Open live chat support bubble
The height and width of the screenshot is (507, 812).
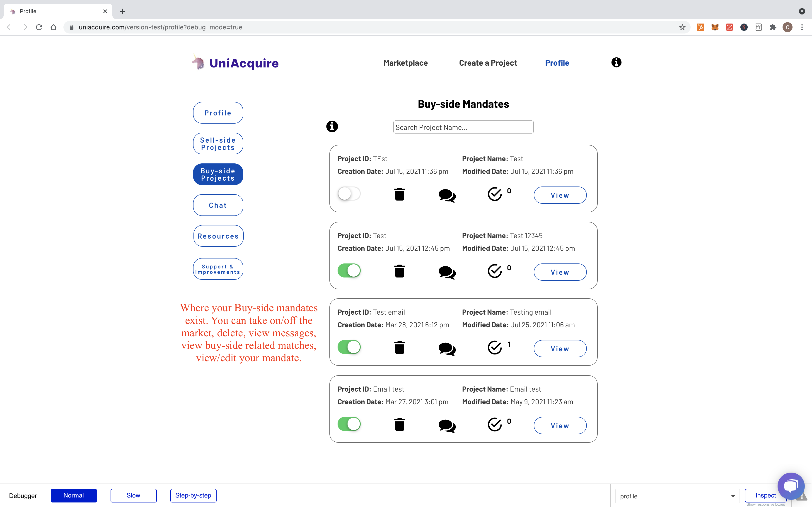coord(790,486)
